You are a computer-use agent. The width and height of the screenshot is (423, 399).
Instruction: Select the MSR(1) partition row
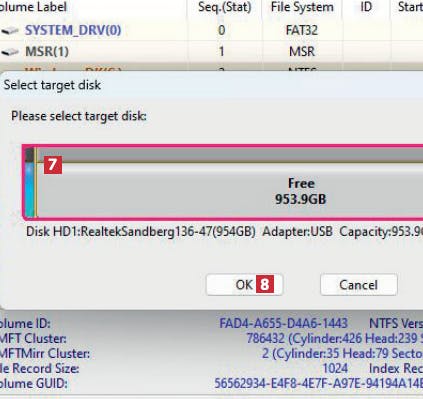[x=211, y=51]
